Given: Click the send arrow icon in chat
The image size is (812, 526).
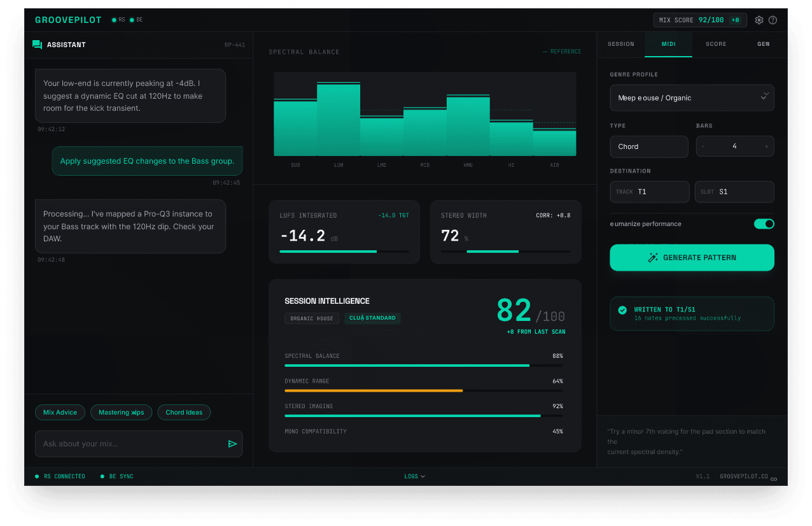Looking at the screenshot, I should click(x=232, y=444).
